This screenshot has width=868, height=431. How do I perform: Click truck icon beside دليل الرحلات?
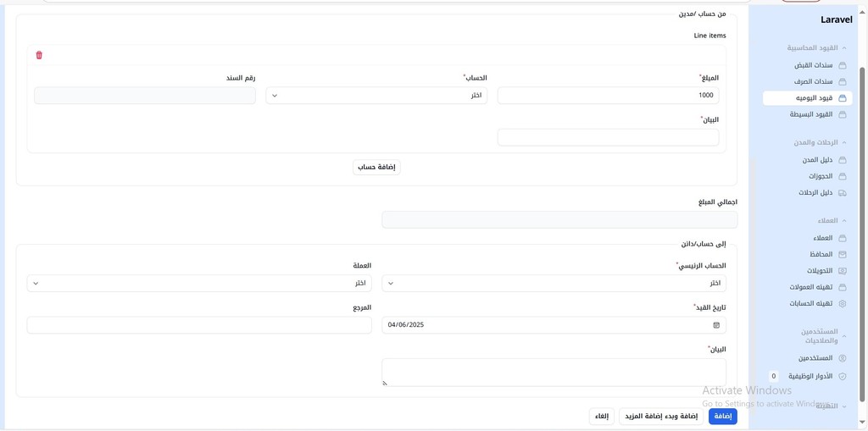843,193
